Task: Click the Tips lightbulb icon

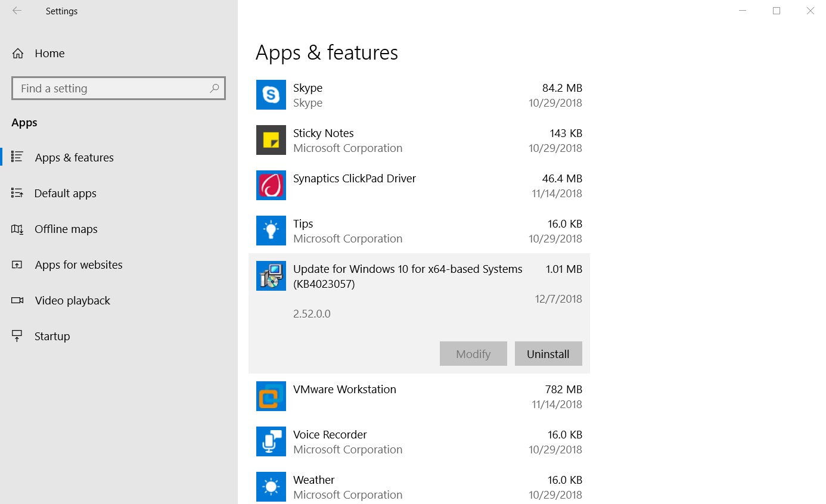Action: 271,231
